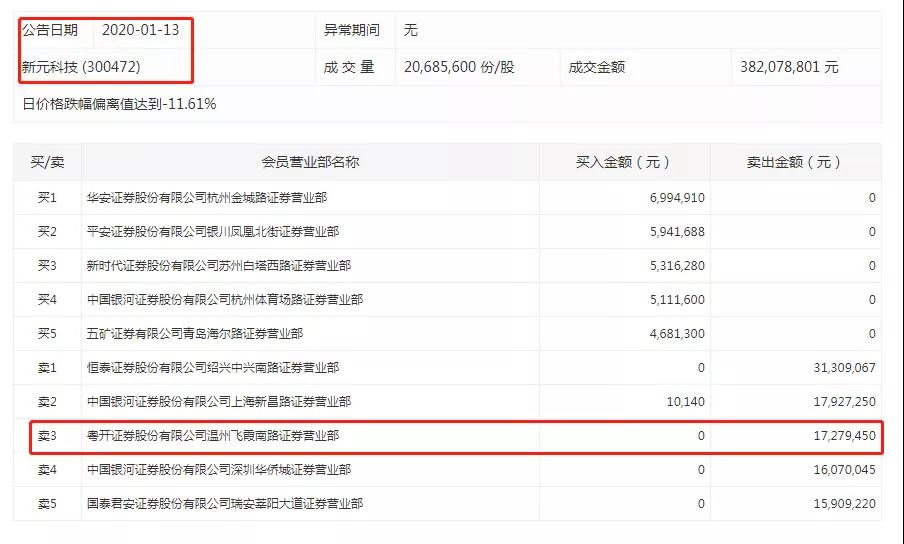Select the 卖2 row label

47,402
